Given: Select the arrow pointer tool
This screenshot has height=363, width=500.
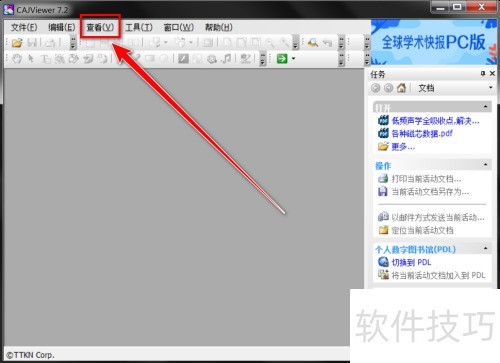Looking at the screenshot, I should [x=31, y=59].
